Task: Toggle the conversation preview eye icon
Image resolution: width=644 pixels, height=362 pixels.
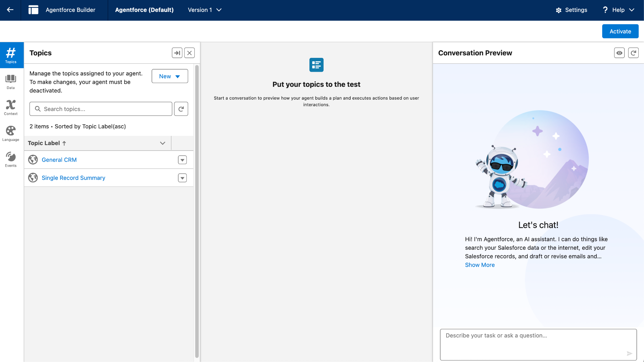Action: click(x=619, y=53)
